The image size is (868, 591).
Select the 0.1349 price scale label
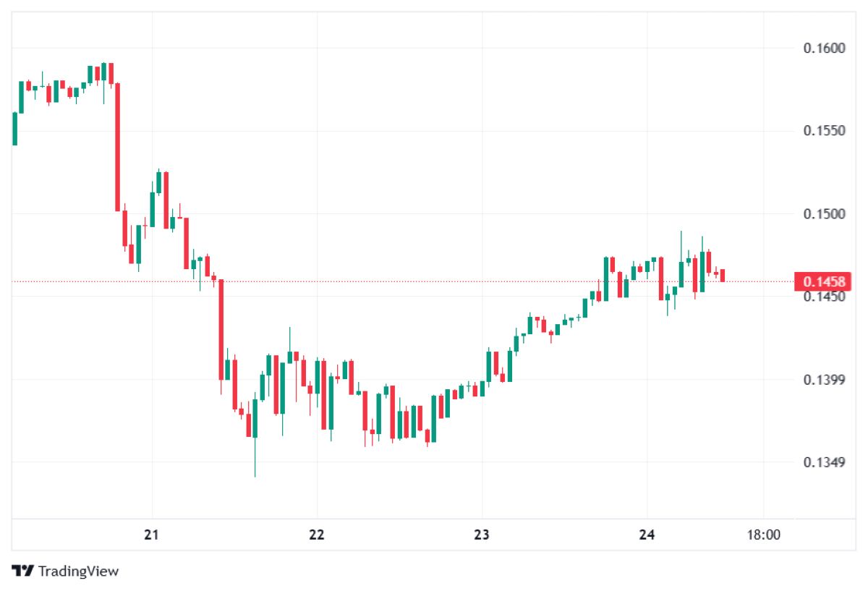pos(824,462)
